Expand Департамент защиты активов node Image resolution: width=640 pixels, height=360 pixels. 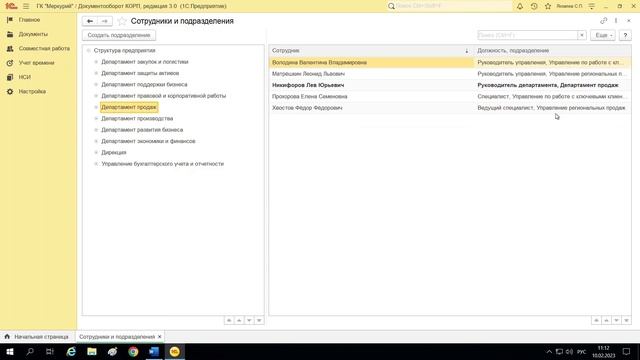96,73
